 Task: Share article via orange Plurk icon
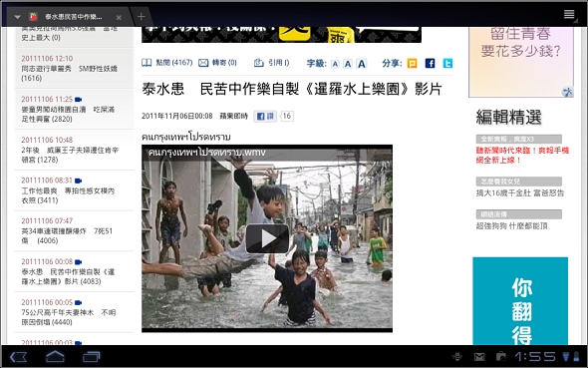413,63
